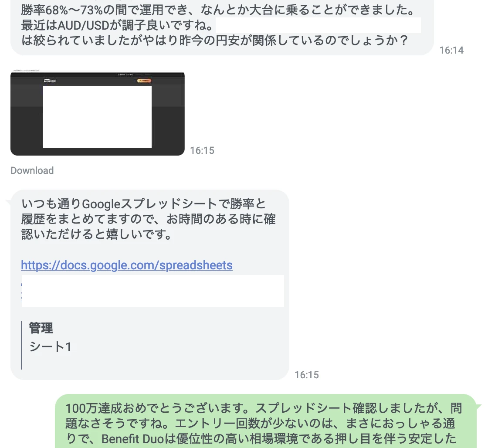The height and width of the screenshot is (448, 488).
Task: Open the dark screenshot image attachment
Action: [98, 114]
